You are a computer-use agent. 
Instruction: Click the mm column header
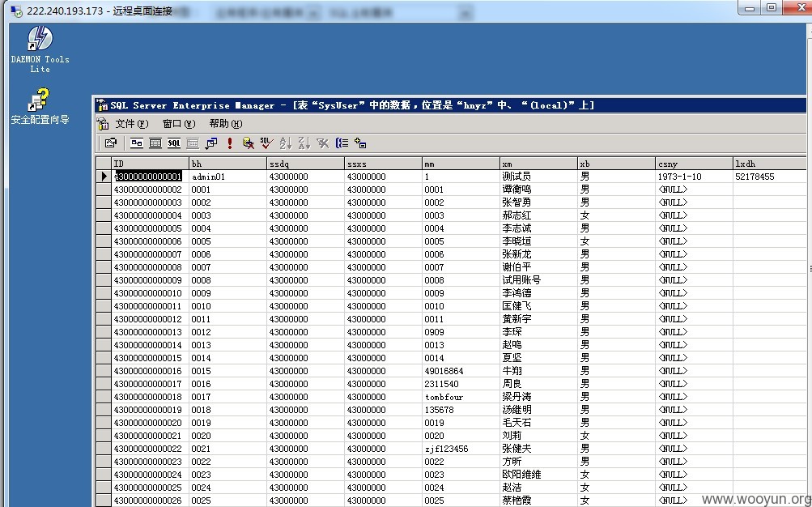click(461, 164)
